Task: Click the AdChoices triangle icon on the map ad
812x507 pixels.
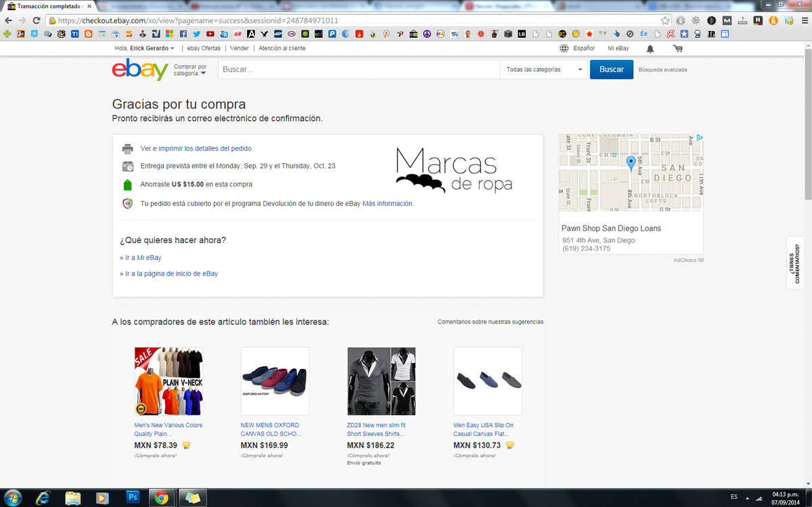Action: click(x=700, y=137)
